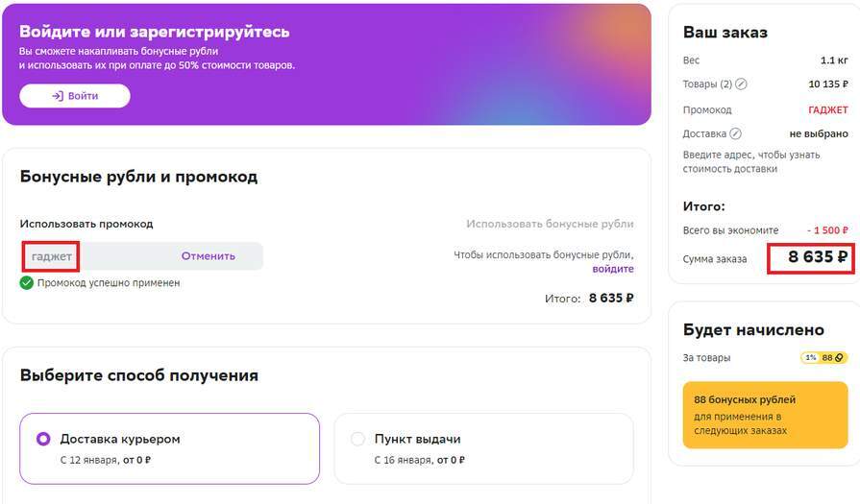
Task: Click the Использовать промокод label
Action: click(x=86, y=224)
